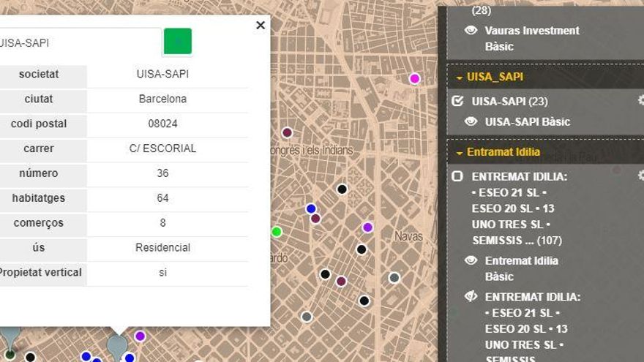Toggle the Entremat Idilia Bàsic eye icon
The image size is (644, 362).
pyautogui.click(x=471, y=260)
